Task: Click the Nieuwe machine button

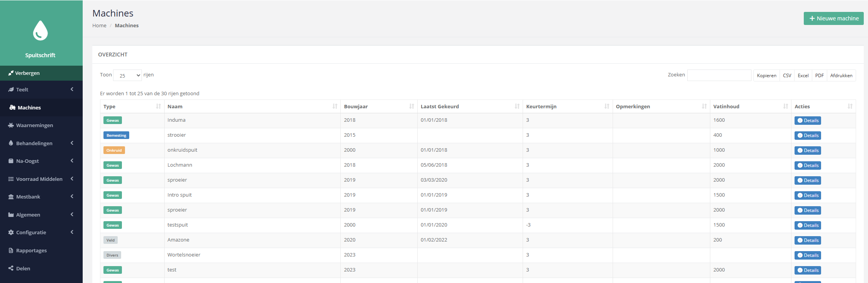Action: click(x=833, y=18)
